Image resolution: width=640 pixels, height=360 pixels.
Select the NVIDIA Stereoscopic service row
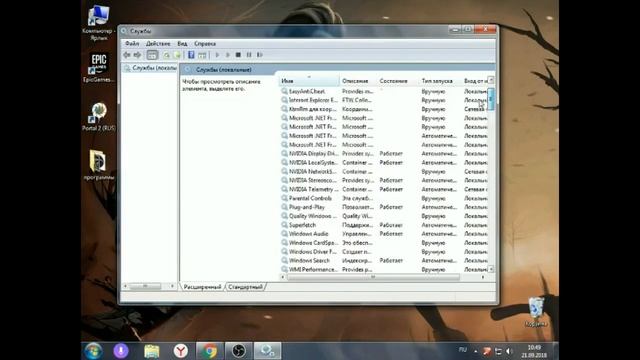click(x=384, y=180)
